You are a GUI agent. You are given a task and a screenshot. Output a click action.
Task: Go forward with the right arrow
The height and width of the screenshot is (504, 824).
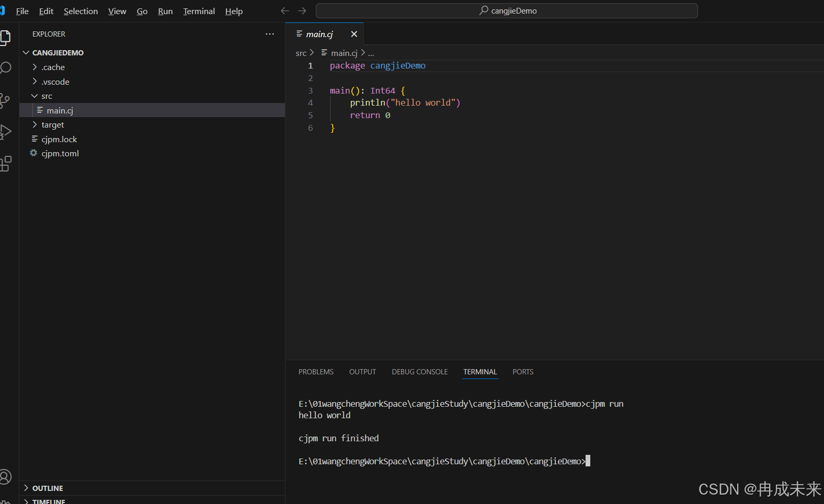[x=302, y=11]
